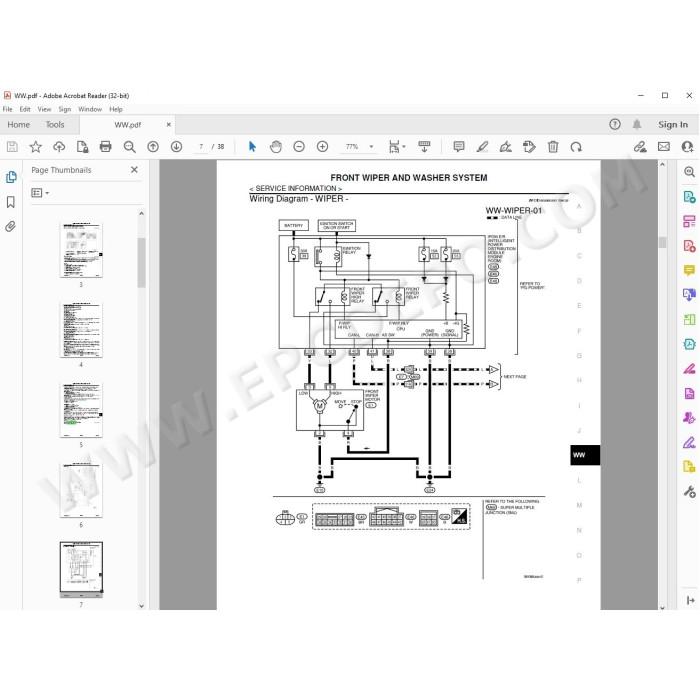Image resolution: width=700 pixels, height=700 pixels.
Task: Open the Window menu
Action: pyautogui.click(x=90, y=109)
